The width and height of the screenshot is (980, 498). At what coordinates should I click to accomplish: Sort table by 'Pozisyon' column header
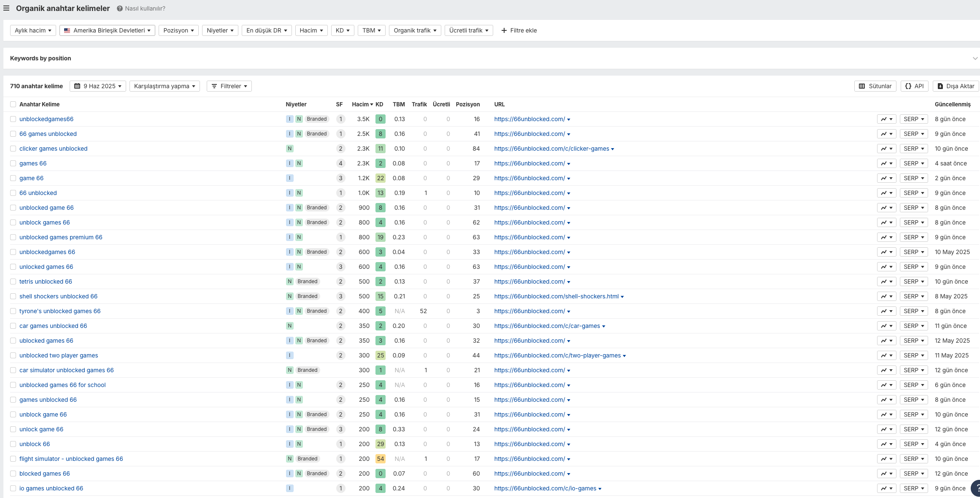(x=467, y=104)
